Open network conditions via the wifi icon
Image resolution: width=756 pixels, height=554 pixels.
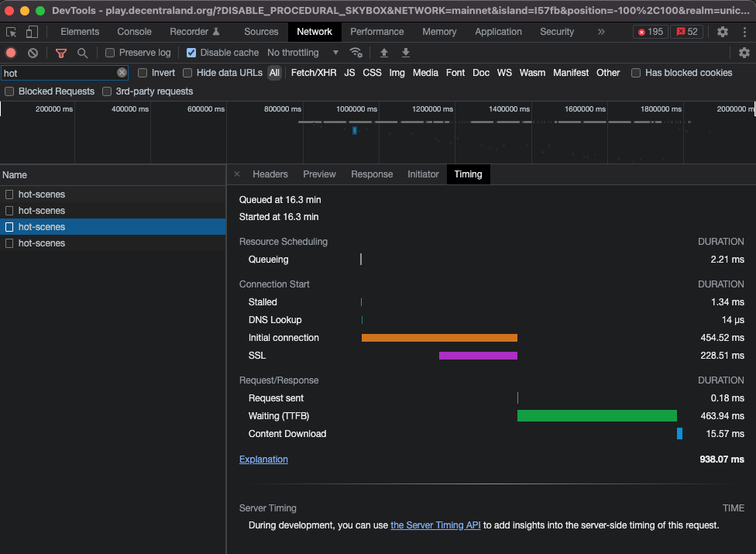pos(356,53)
